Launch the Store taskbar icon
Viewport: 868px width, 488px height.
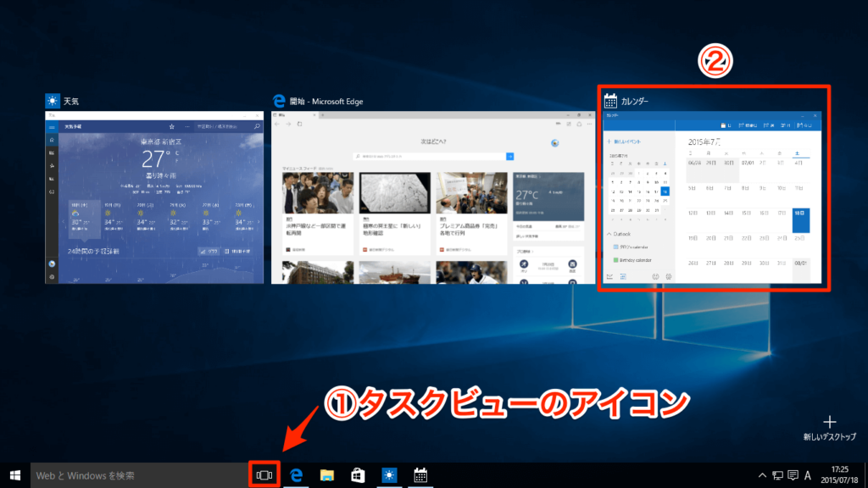pyautogui.click(x=359, y=475)
